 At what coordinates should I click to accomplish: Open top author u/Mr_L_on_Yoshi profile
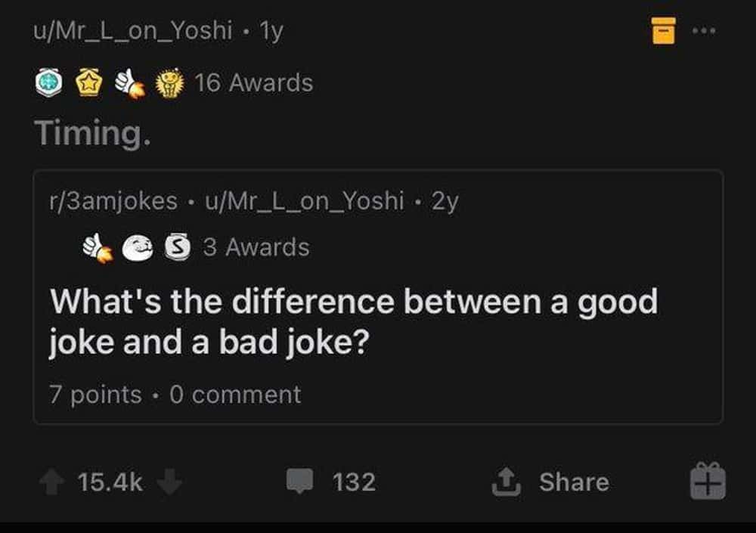[133, 31]
